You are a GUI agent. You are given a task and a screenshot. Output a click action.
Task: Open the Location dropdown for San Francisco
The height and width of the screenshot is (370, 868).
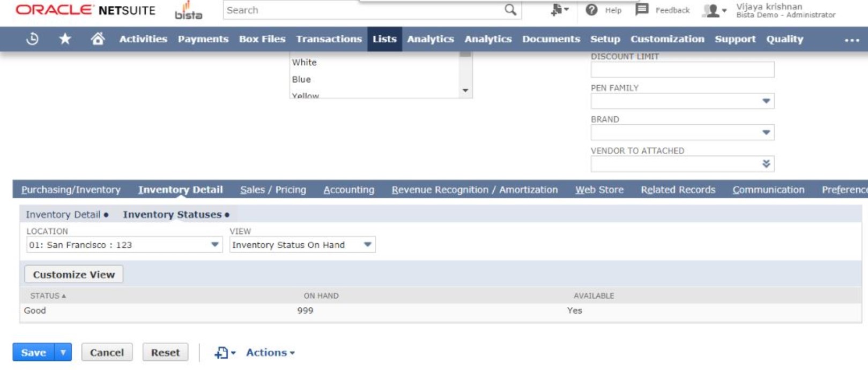tap(214, 245)
